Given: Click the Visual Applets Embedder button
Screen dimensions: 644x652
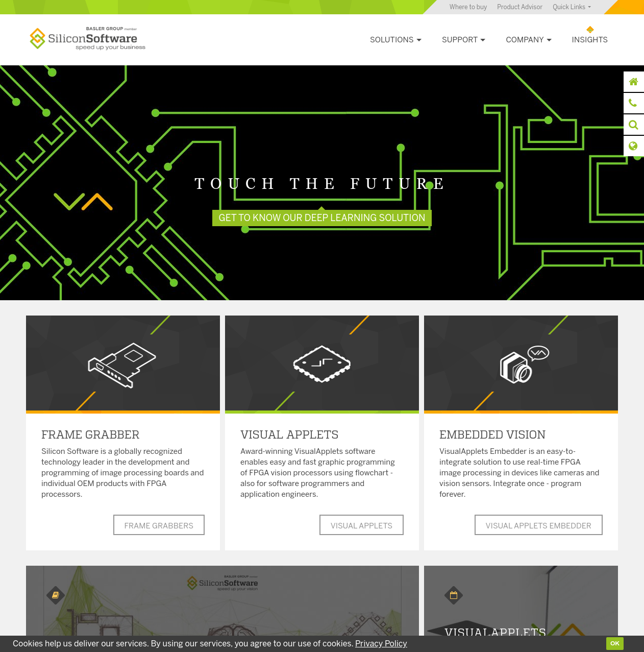Looking at the screenshot, I should [538, 525].
